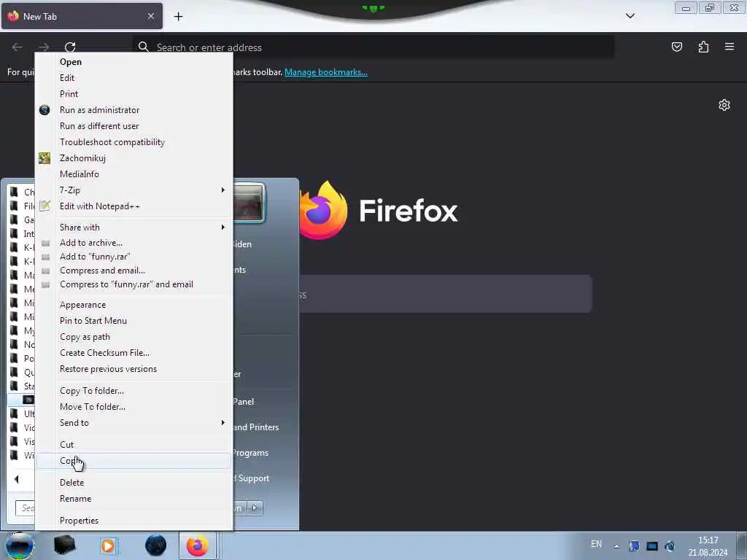The height and width of the screenshot is (560, 747).
Task: Select Pin to Start Menu
Action: point(134,321)
